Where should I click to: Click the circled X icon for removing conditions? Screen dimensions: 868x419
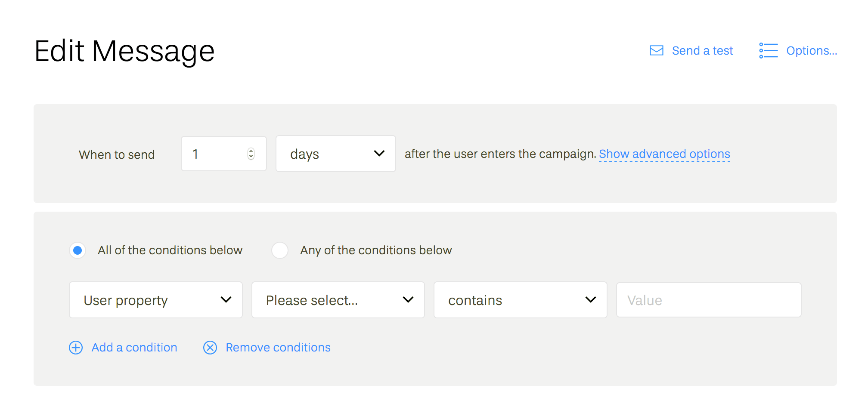pyautogui.click(x=210, y=348)
